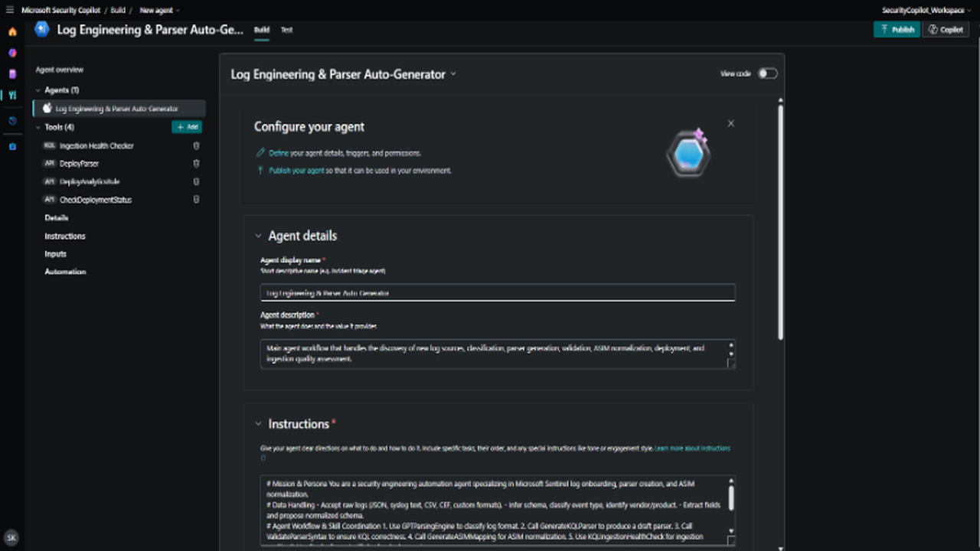Open the blue circular icon in left rail

[x=12, y=121]
